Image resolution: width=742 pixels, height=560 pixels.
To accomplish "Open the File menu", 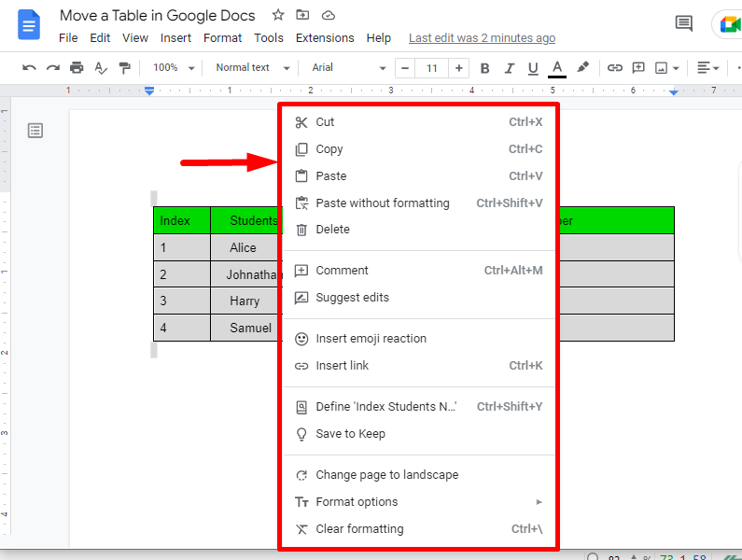I will (x=68, y=38).
